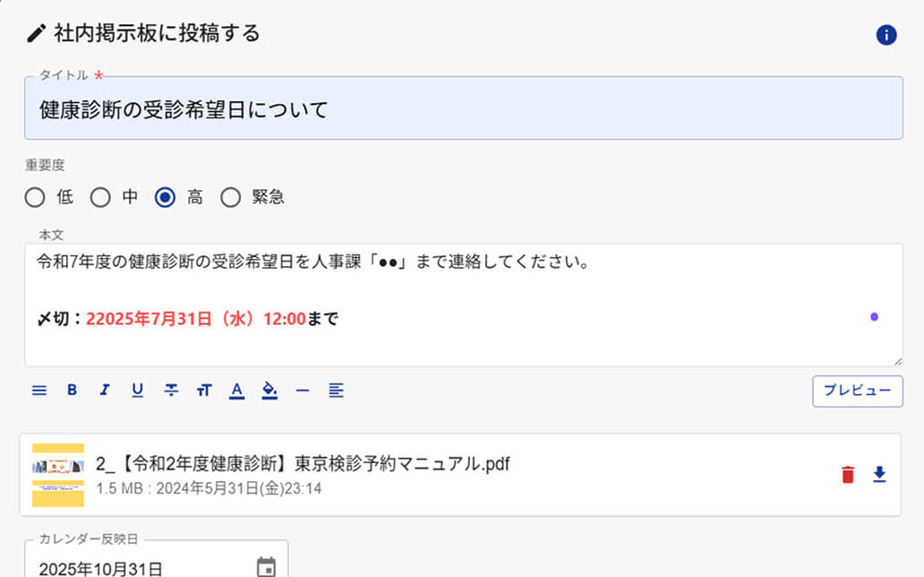Click the プレビュー button
The image size is (924, 577).
857,392
